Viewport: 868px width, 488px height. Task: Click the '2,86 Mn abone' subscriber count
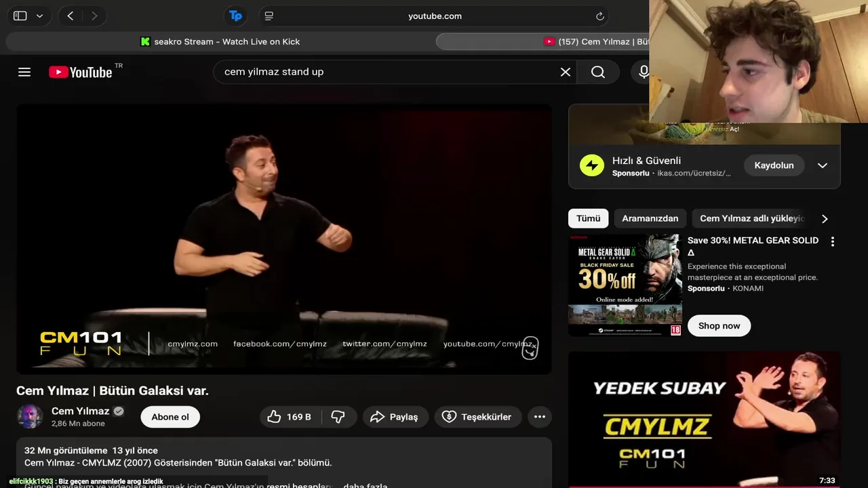tap(78, 424)
